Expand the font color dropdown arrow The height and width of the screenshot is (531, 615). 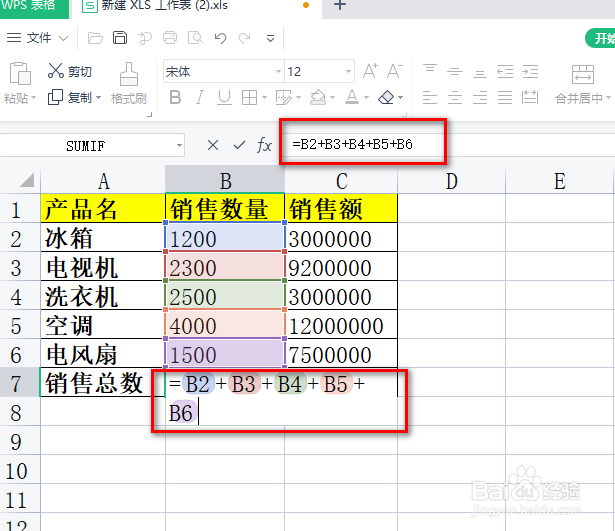click(366, 98)
